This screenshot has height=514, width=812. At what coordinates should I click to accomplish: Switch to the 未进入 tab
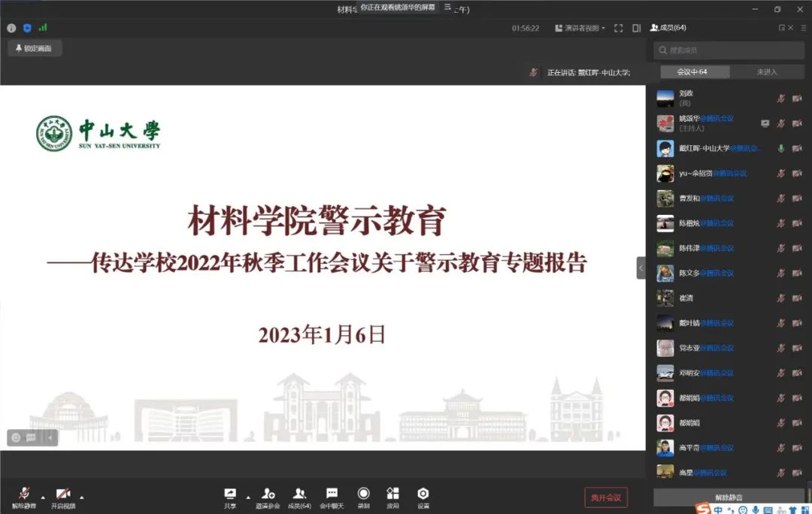(x=766, y=72)
